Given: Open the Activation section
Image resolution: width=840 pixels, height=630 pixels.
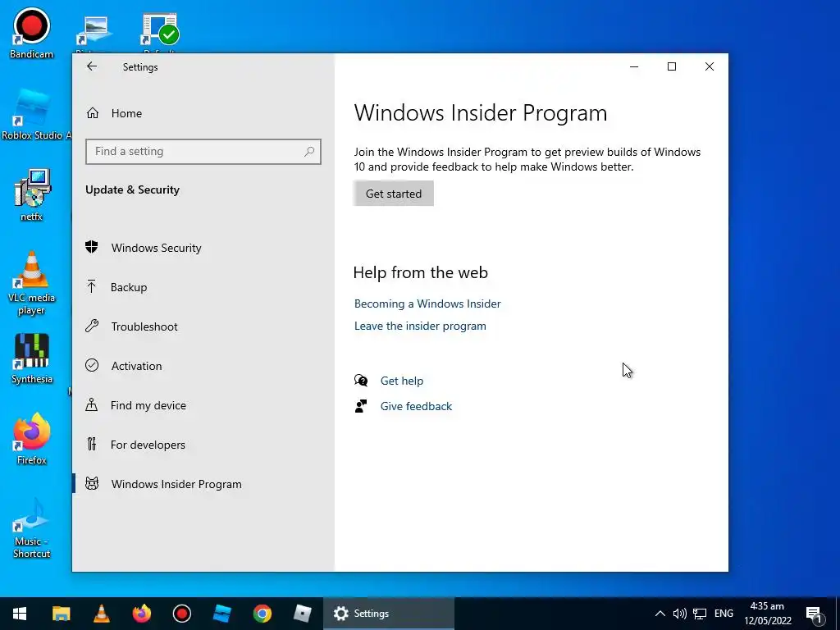Looking at the screenshot, I should [136, 366].
